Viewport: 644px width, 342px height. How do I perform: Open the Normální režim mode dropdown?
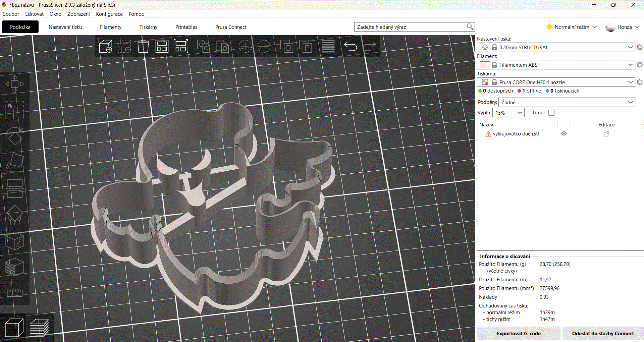(x=572, y=27)
